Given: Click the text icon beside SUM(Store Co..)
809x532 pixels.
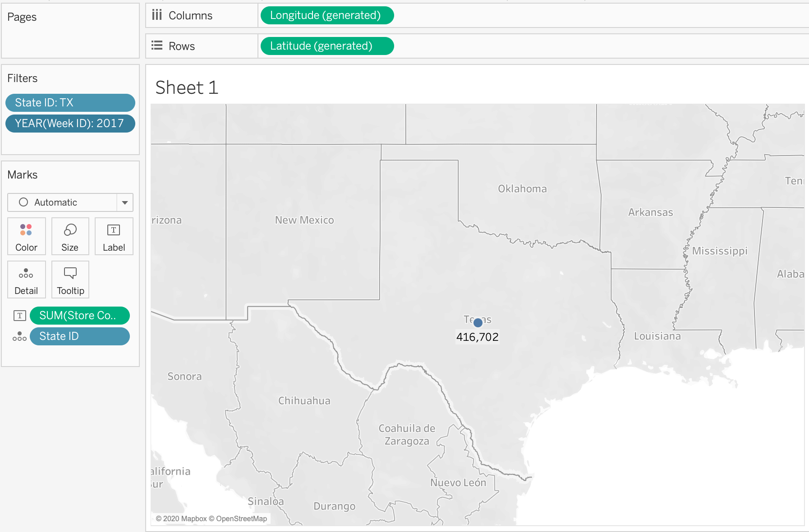Looking at the screenshot, I should click(19, 316).
